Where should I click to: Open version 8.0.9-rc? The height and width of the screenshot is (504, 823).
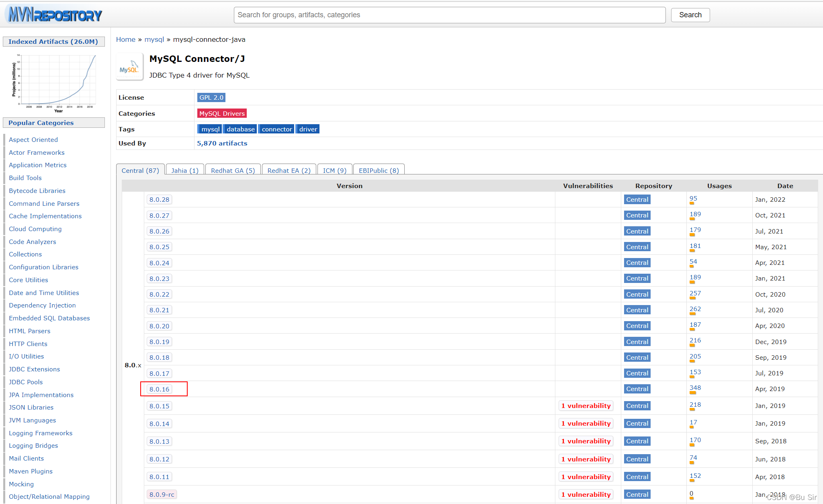pos(162,494)
